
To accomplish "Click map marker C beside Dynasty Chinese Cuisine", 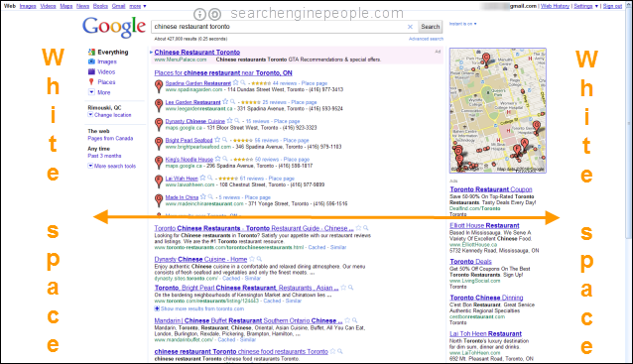I will [x=159, y=124].
